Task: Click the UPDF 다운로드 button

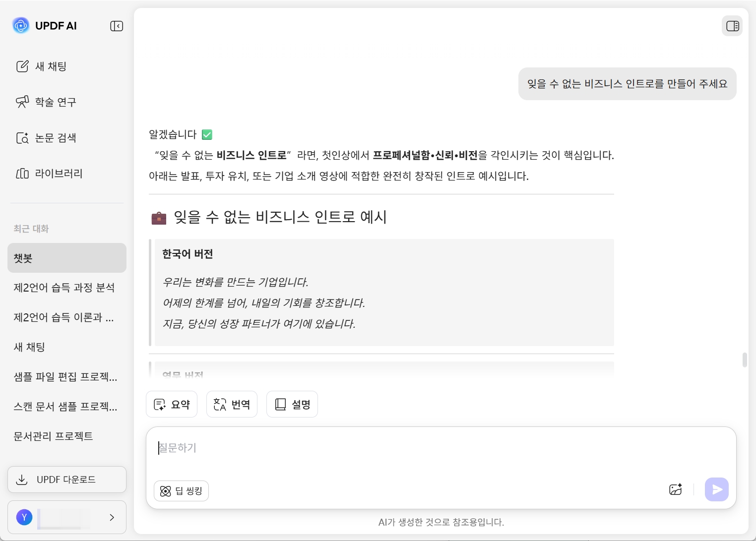Action: point(67,480)
